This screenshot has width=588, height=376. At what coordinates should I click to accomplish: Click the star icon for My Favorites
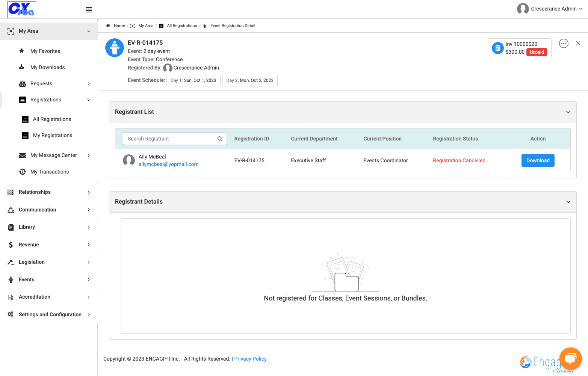[x=22, y=51]
